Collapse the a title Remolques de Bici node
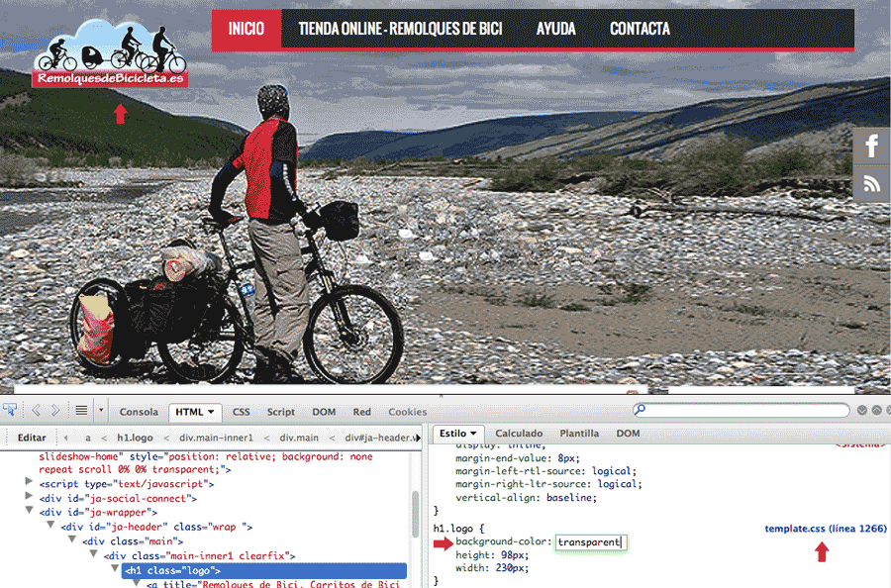 coord(137,582)
